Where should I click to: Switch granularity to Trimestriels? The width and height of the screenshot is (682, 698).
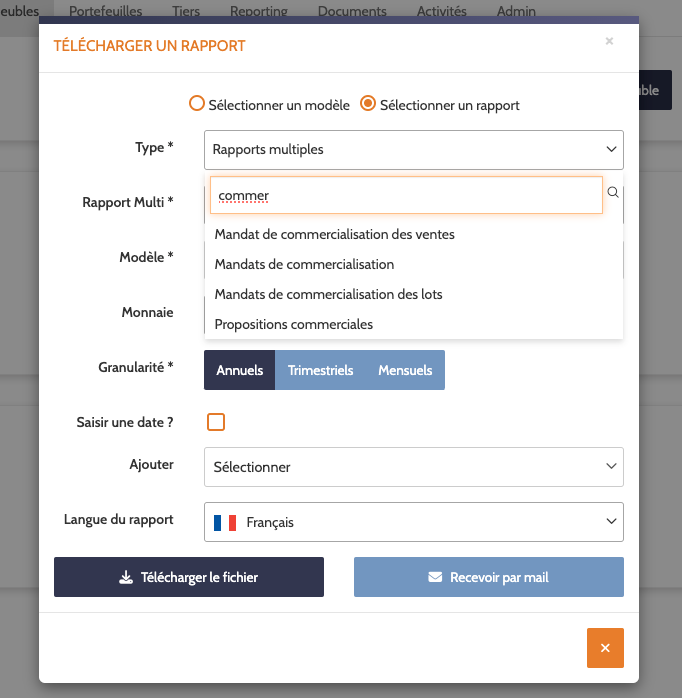320,370
